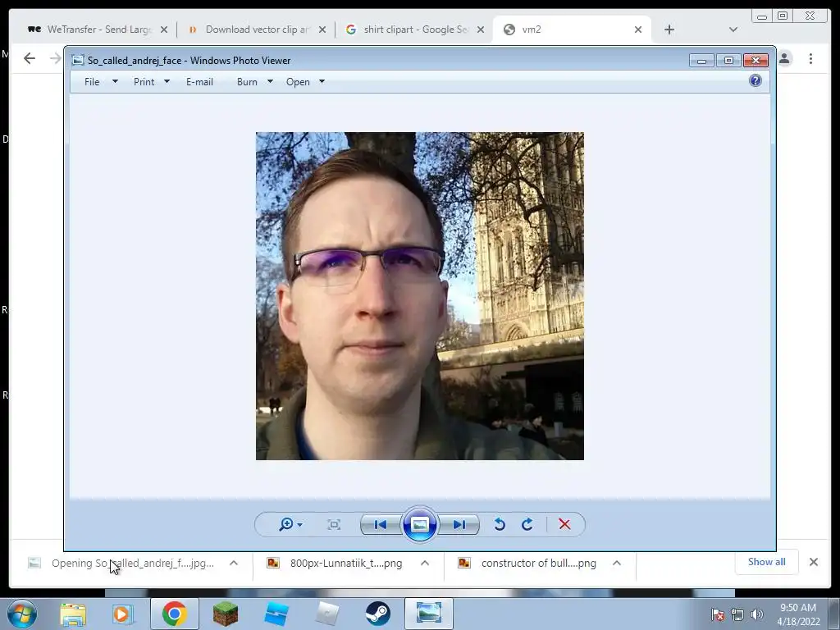Click the Actual size fit button
This screenshot has width=840, height=630.
point(334,524)
